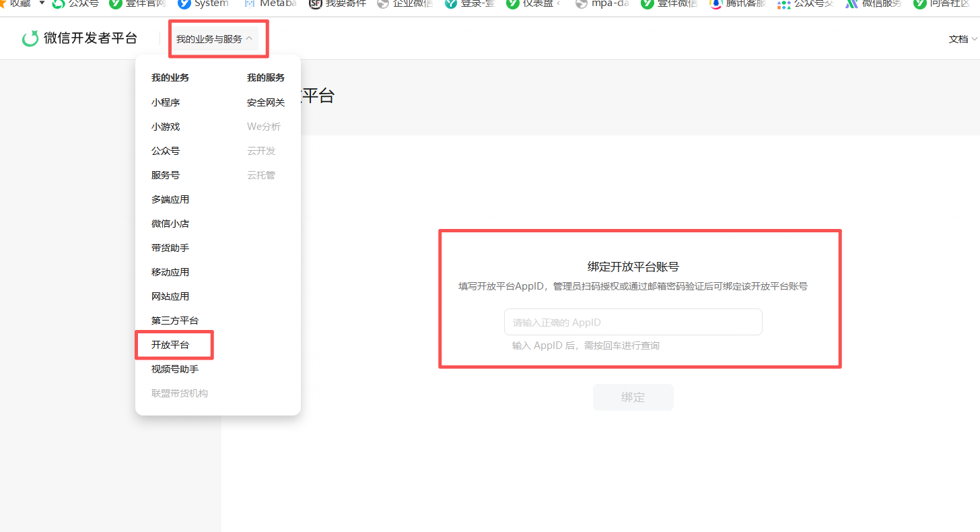Screen dimensions: 980x532
Task: Open the 我要寄件 SF bookmark
Action: [337, 3]
